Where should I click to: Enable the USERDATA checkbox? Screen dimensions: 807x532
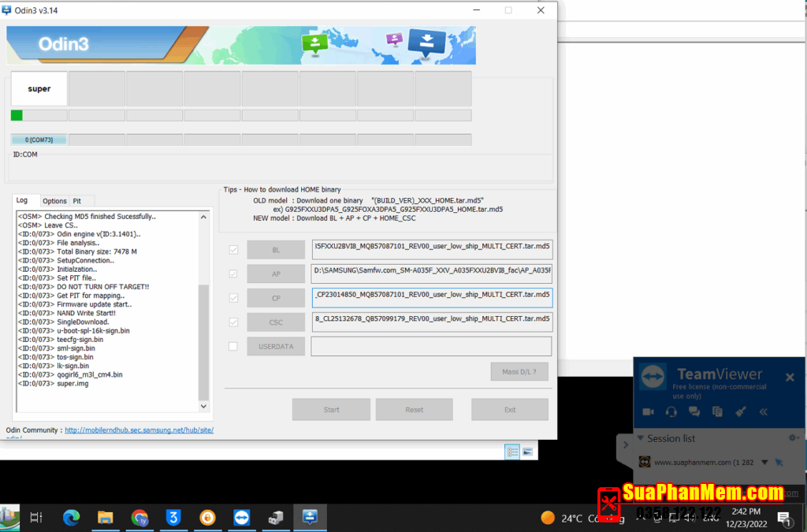(233, 346)
